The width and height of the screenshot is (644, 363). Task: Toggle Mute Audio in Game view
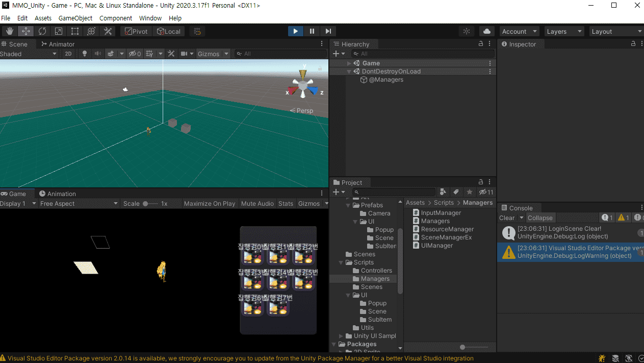[257, 203]
